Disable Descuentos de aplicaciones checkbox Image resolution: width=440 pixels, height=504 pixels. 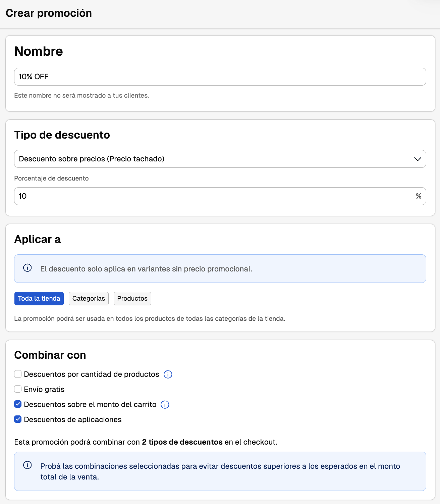pyautogui.click(x=18, y=419)
